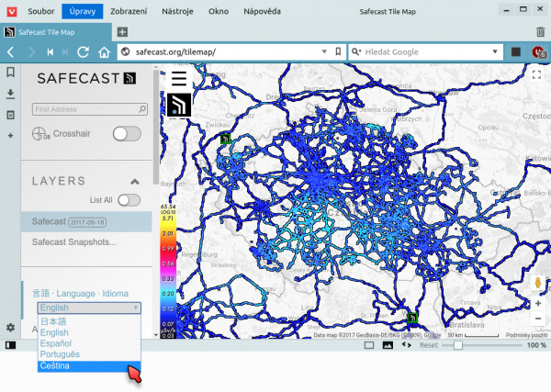
Task: Zoom in the map with plus
Action: (538, 304)
